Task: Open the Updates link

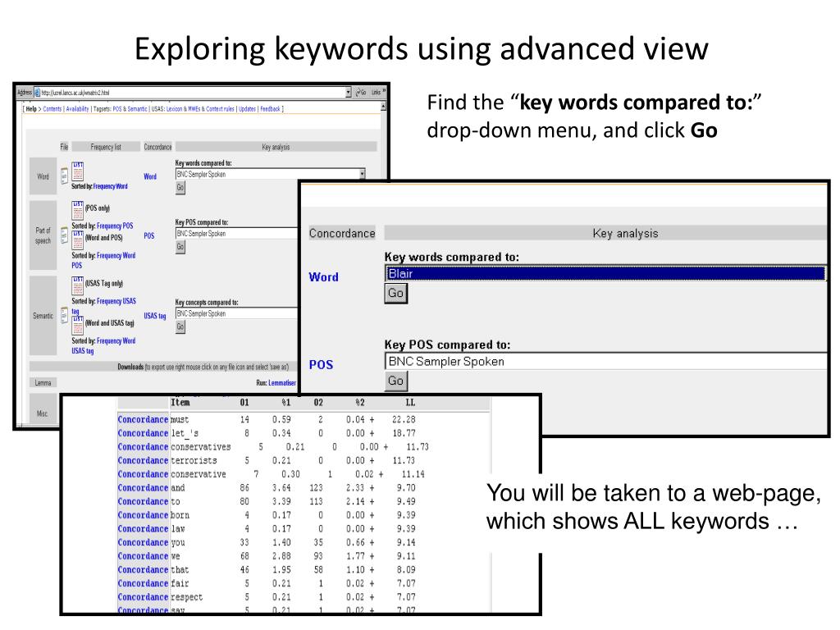Action: (247, 109)
